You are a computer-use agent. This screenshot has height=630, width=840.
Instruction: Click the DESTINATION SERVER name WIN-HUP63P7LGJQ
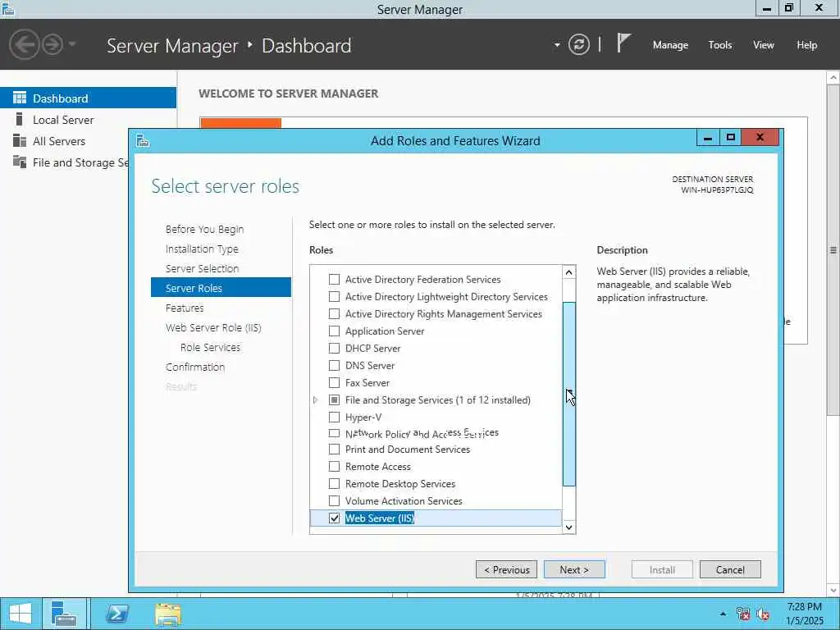click(x=717, y=190)
